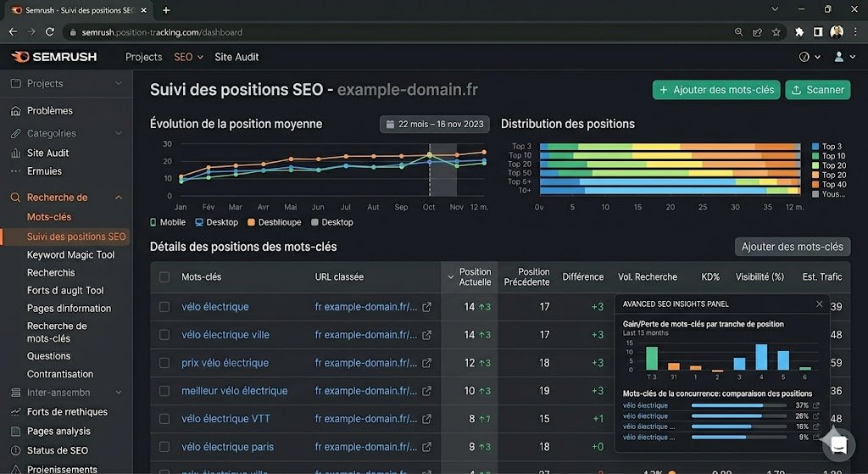Open external link for vélo électrique ville URL
The width and height of the screenshot is (868, 474).
(427, 335)
